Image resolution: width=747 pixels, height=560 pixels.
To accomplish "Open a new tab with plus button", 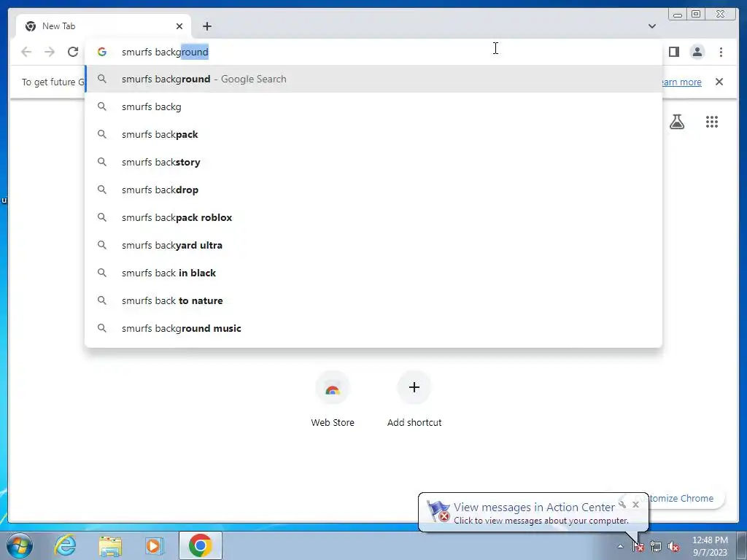I will click(x=206, y=26).
